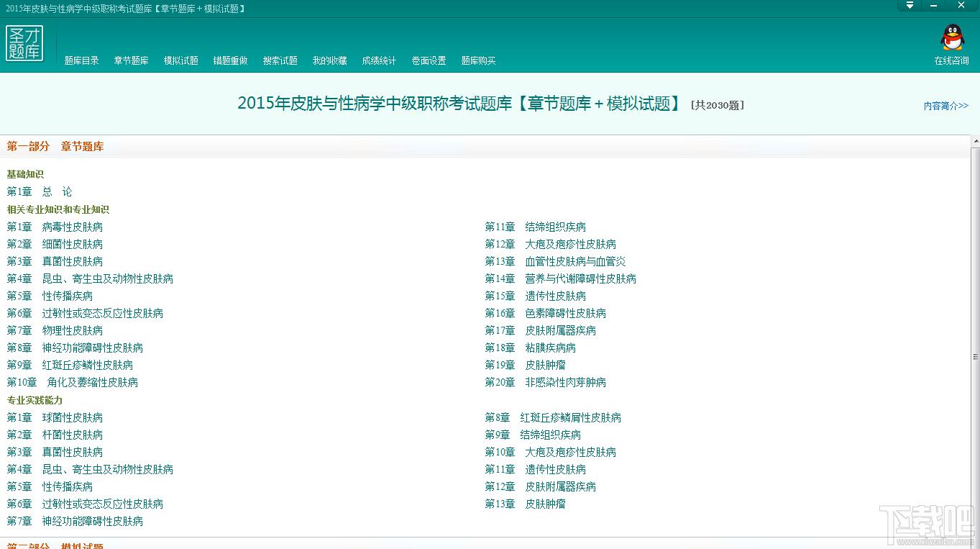This screenshot has height=549, width=980.
Task: Open 错题重做 from the navigation bar
Action: tap(231, 61)
